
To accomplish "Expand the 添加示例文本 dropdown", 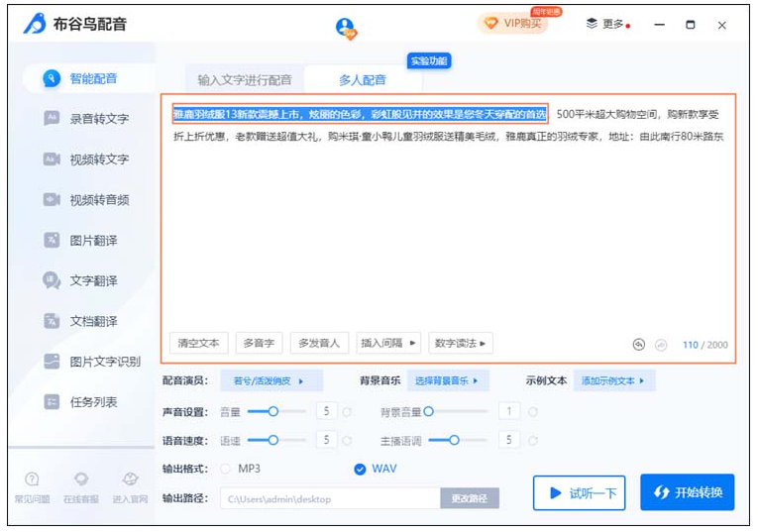I will coord(613,380).
